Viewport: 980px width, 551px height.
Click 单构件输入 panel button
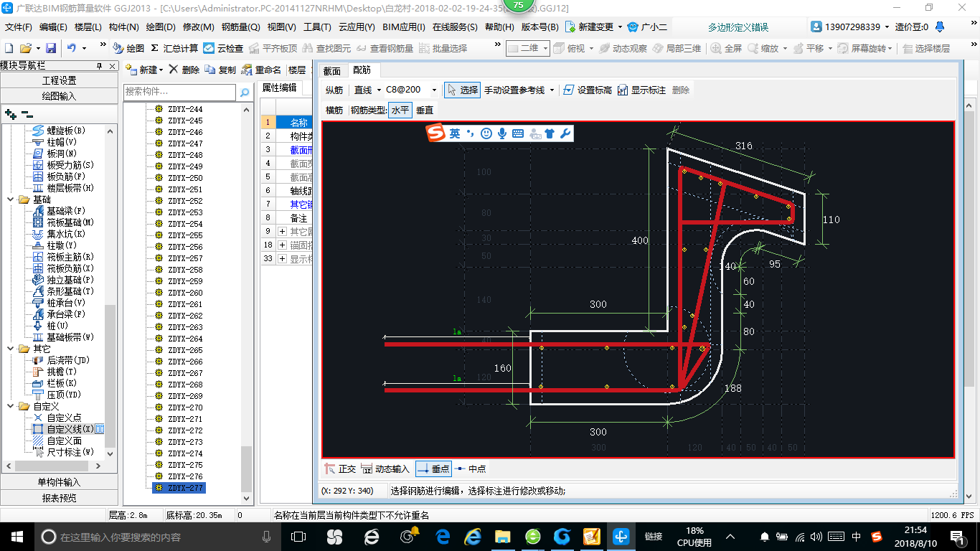[59, 482]
